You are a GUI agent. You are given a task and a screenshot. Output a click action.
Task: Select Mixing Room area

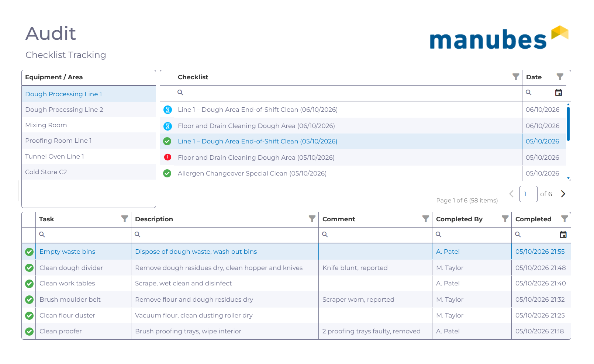point(89,125)
